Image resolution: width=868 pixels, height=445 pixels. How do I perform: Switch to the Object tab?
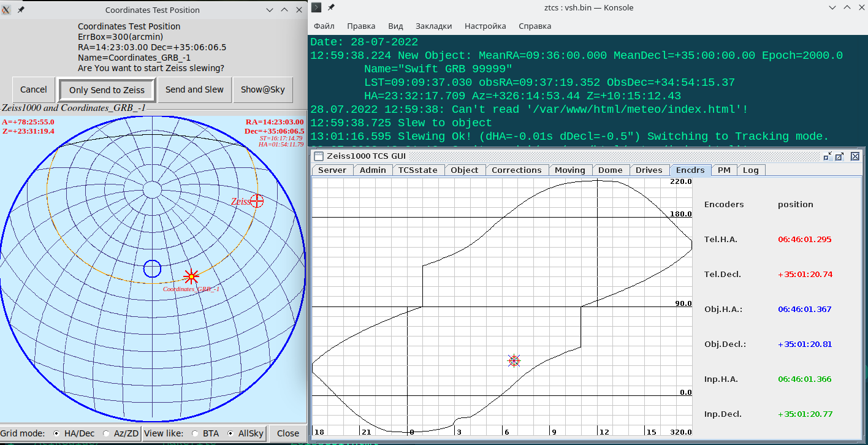point(465,170)
